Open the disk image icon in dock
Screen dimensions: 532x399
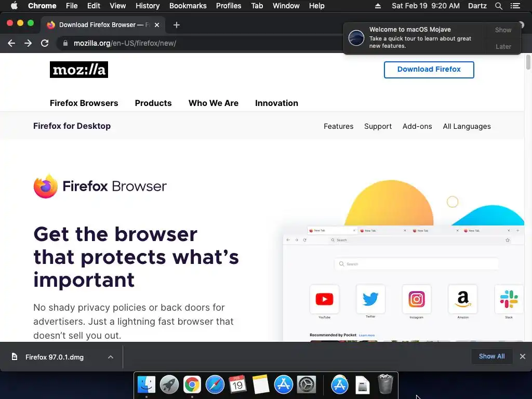click(362, 385)
